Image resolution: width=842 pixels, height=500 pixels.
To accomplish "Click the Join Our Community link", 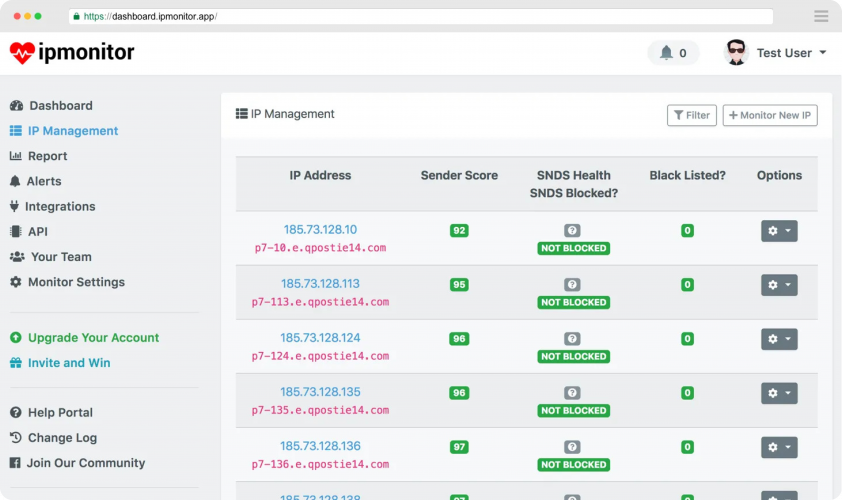I will coord(86,463).
